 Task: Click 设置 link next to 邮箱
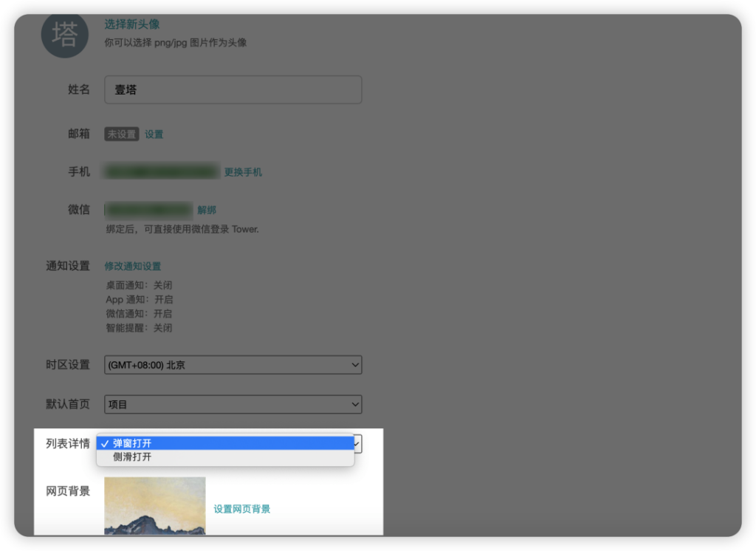[154, 134]
